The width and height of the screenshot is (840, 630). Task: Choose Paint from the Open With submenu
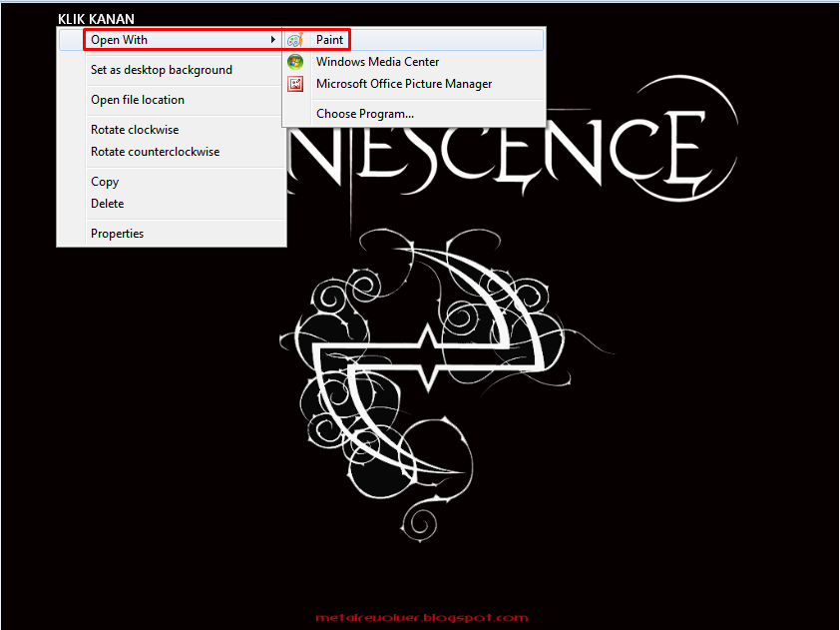[x=414, y=40]
